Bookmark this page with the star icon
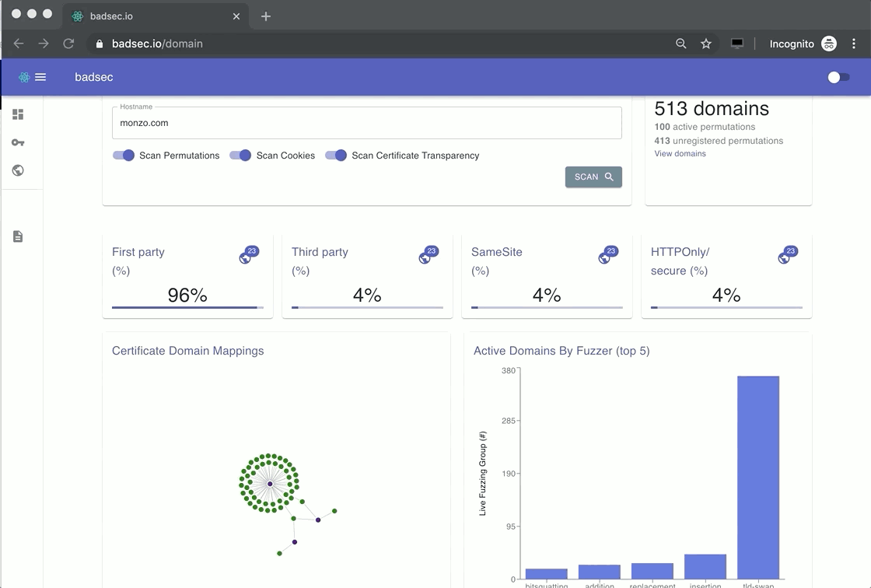871x588 pixels. [x=706, y=44]
